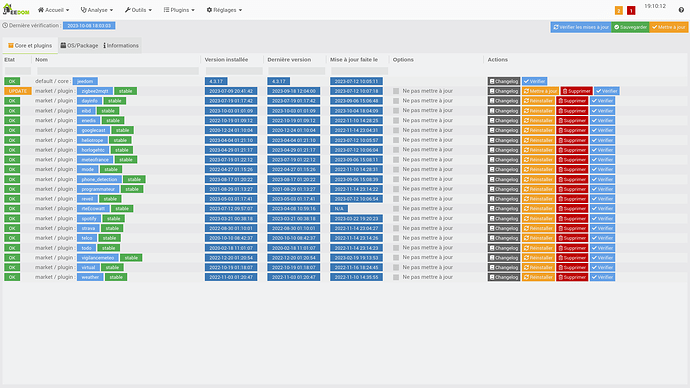Check 'Ne pas mettre à jour' for spotify
690x388 pixels.
(x=396, y=219)
